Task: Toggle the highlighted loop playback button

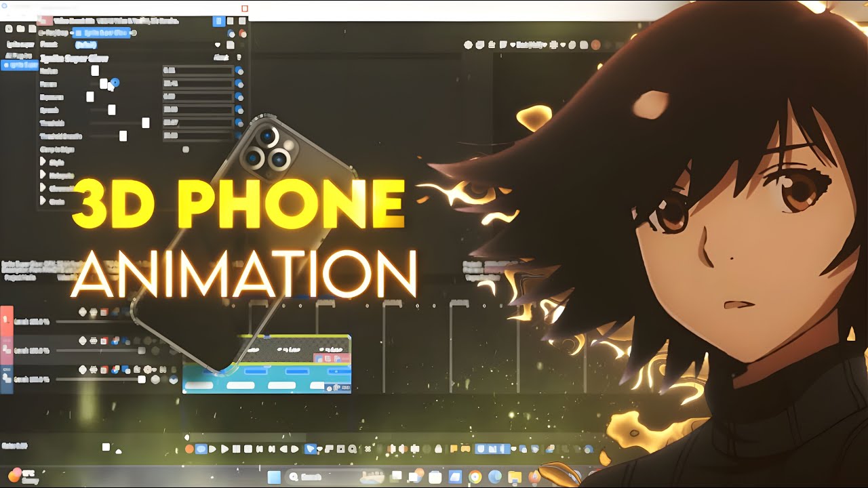Action: coord(201,449)
